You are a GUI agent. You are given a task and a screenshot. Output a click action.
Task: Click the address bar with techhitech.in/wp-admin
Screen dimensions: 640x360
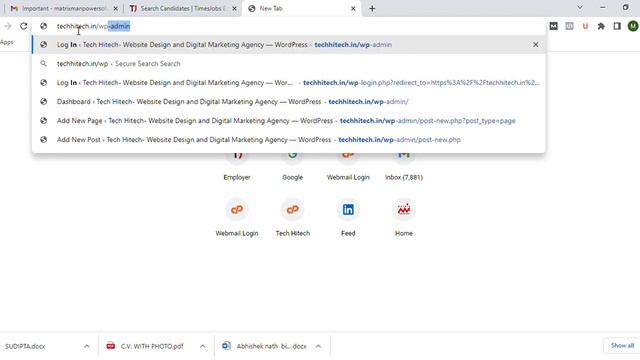[x=289, y=26]
